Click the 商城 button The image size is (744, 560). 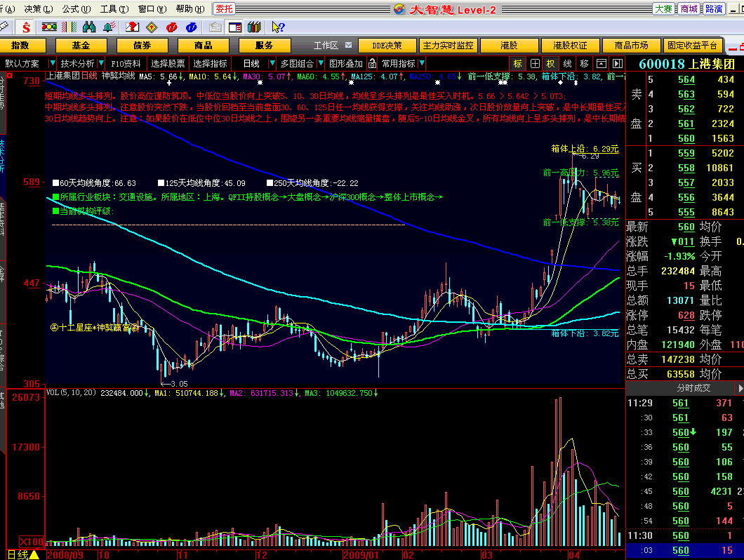(689, 9)
